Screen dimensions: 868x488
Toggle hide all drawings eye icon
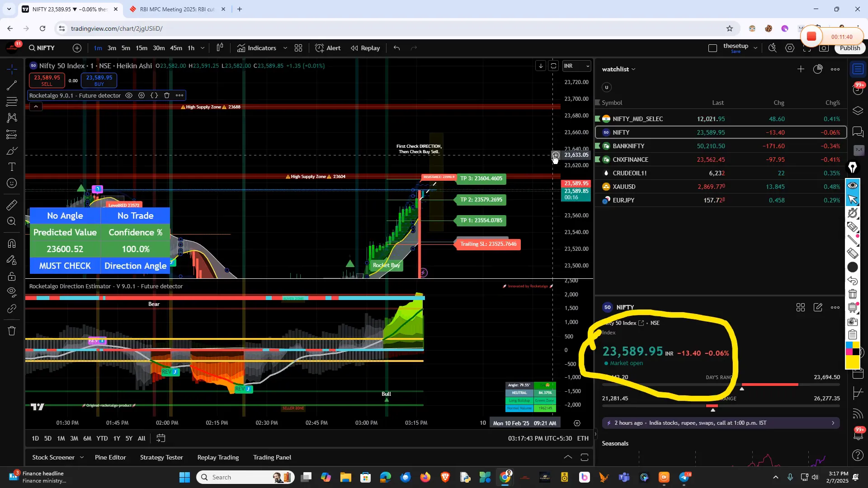[12, 291]
